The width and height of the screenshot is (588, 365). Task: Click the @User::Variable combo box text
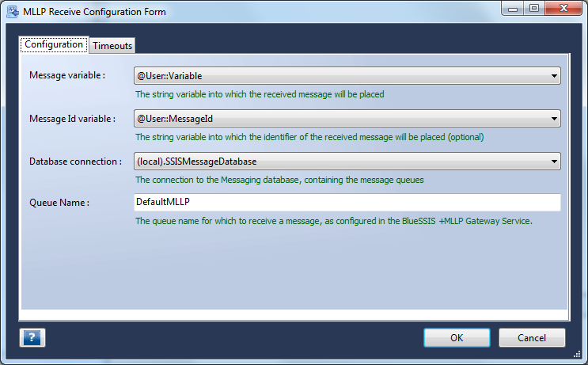169,76
